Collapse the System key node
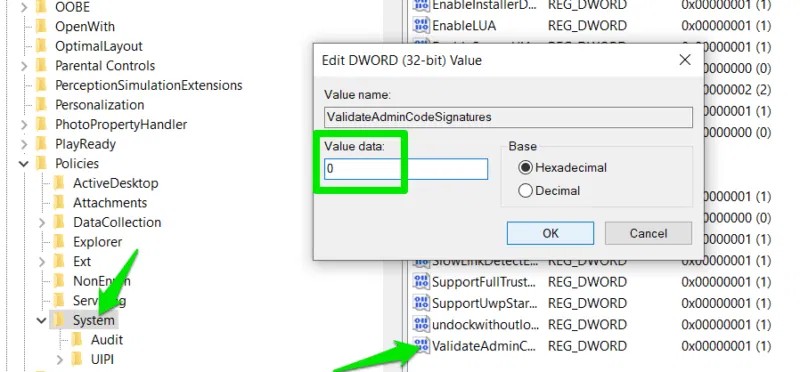800x372 pixels. coord(42,320)
